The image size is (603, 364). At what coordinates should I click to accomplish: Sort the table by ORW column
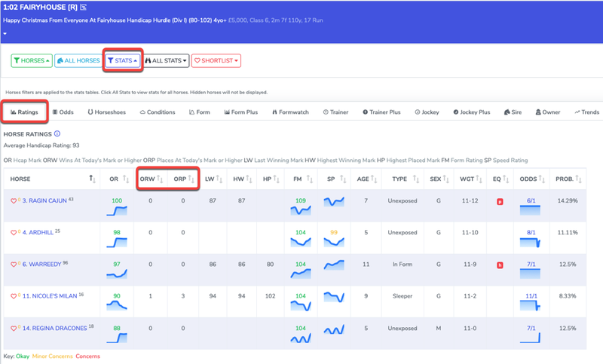coord(149,179)
